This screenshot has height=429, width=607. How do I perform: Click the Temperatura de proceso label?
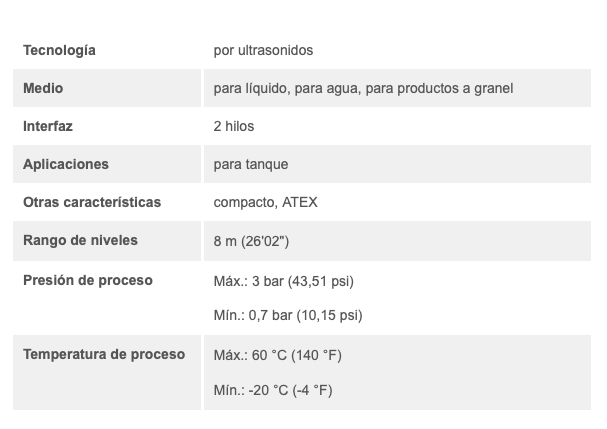[104, 354]
